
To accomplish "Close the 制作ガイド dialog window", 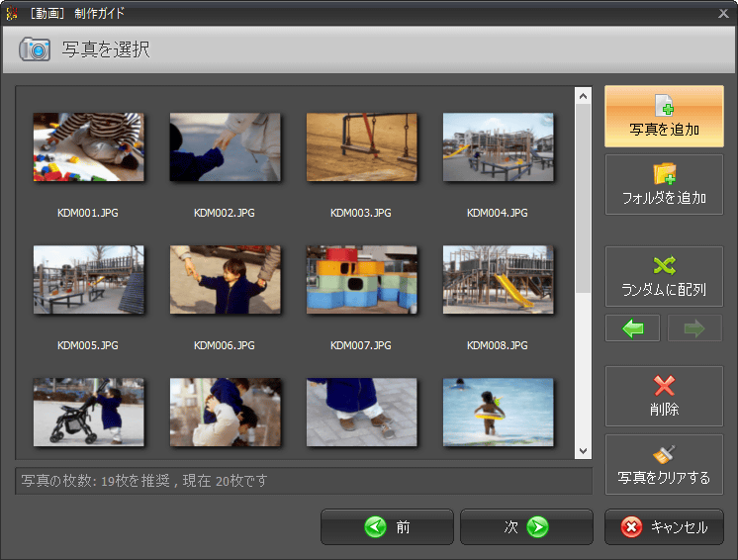I will (x=723, y=13).
